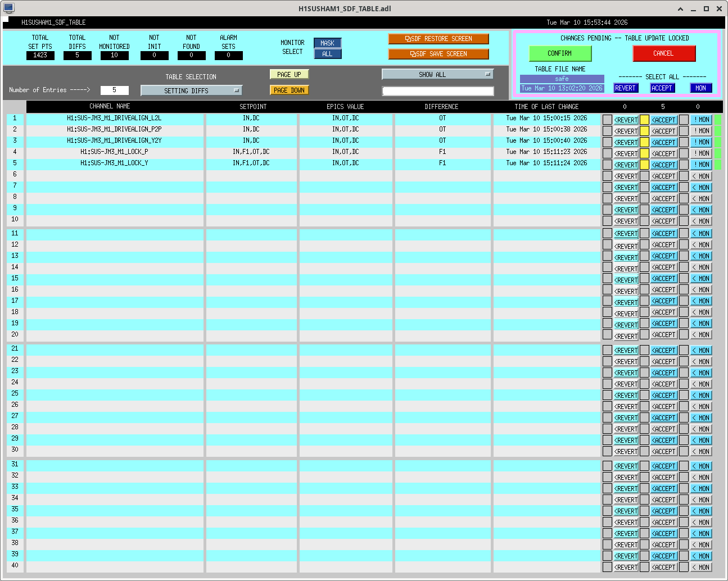Click the empty search text field

point(437,91)
